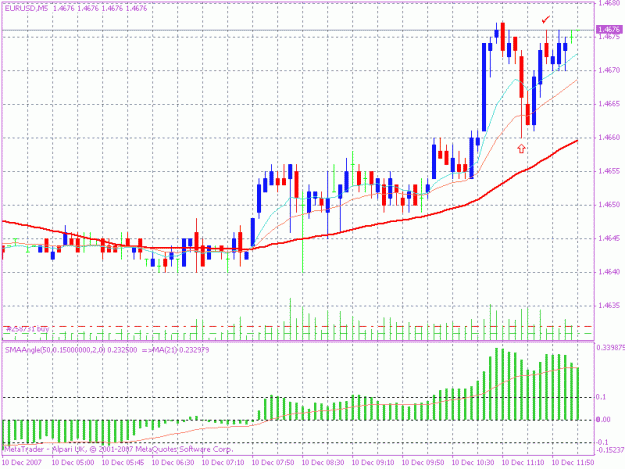Click the 10 Dec 11:10 time label
Viewport: 625px width, 469px height.
point(523,463)
